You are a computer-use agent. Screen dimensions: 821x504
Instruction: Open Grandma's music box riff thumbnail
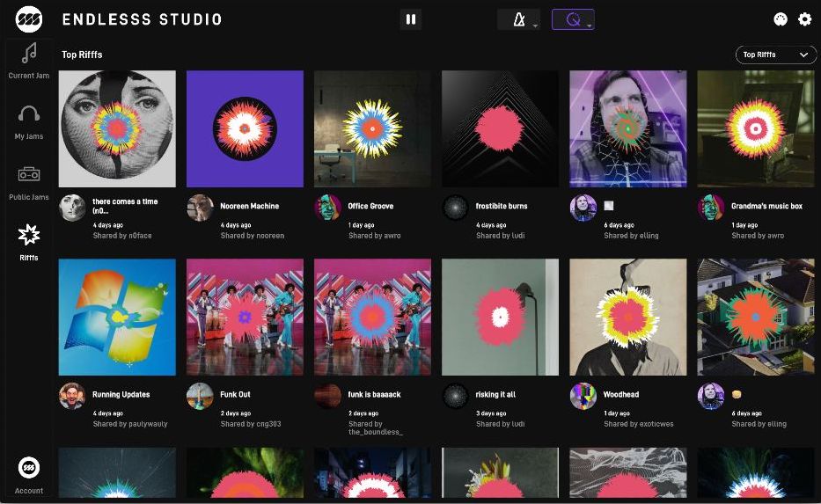point(756,128)
